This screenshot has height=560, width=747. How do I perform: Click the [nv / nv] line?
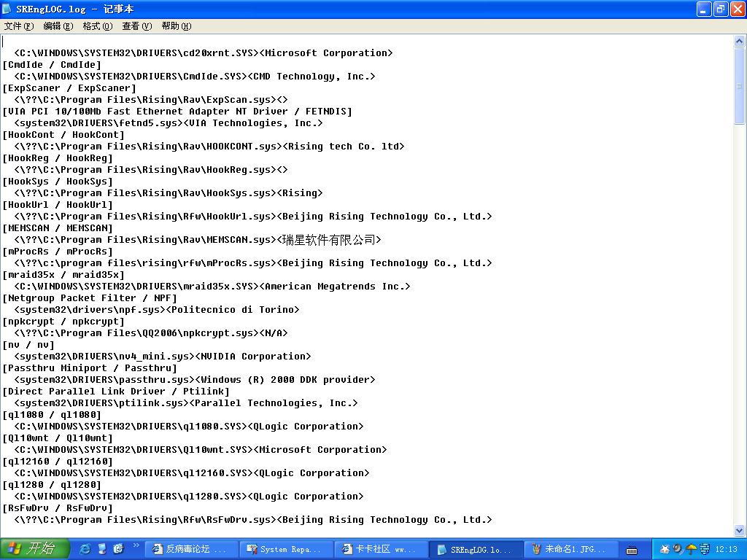tap(28, 345)
